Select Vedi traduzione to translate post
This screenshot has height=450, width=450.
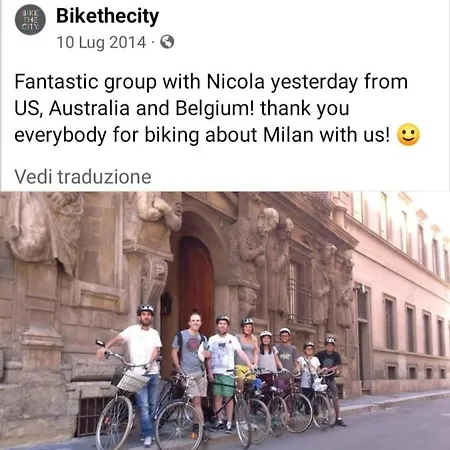pyautogui.click(x=83, y=177)
